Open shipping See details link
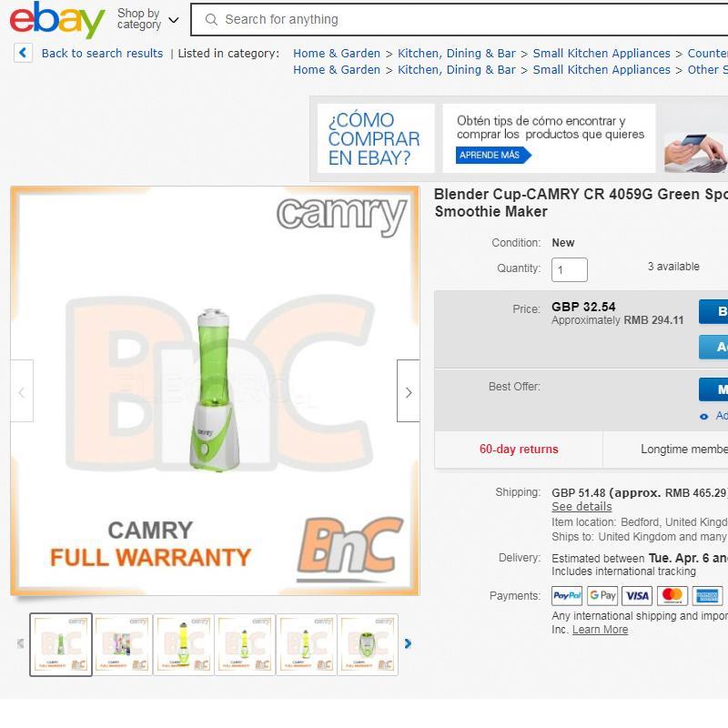Viewport: 728px width, 728px height. click(x=581, y=507)
